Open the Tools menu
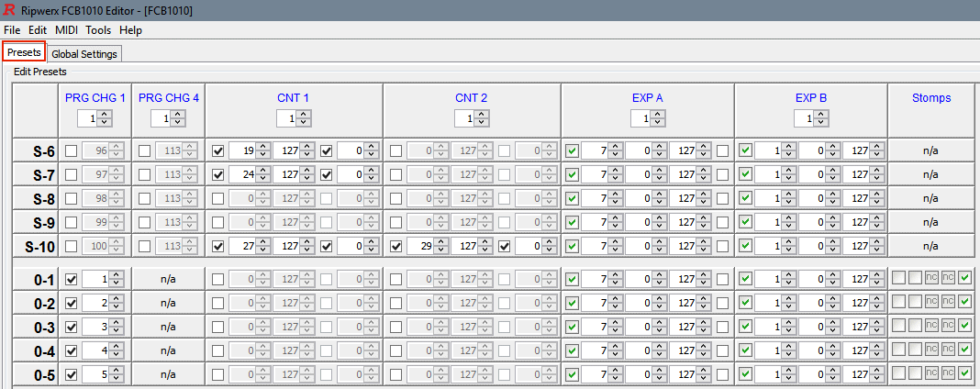This screenshot has height=389, width=980. coord(98,30)
